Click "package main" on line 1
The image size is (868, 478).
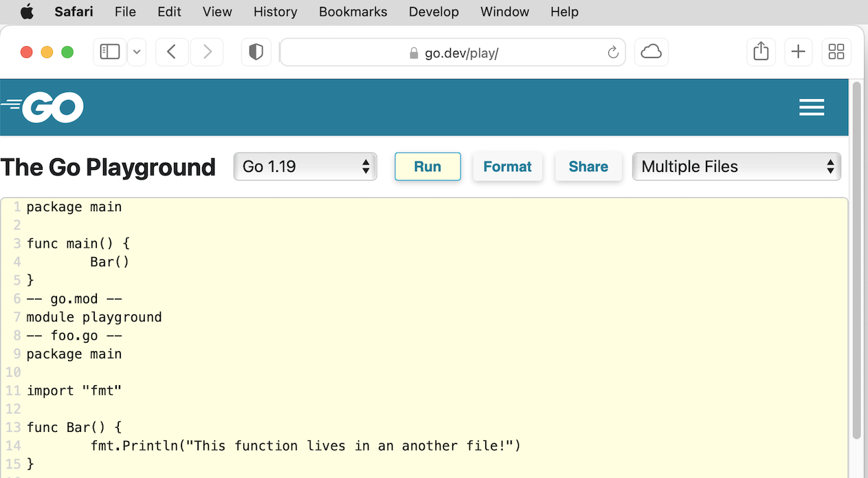pyautogui.click(x=74, y=206)
